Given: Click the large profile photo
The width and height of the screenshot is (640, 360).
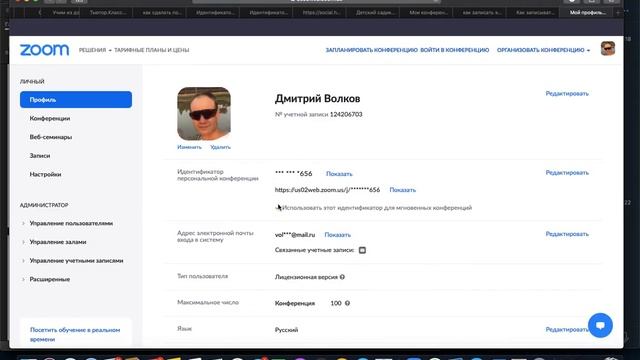Looking at the screenshot, I should pos(204,113).
